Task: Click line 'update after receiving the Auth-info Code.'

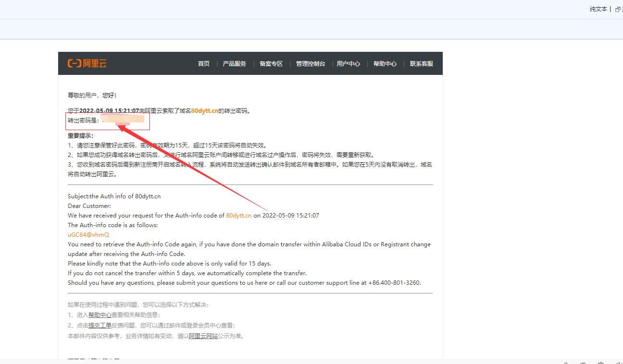Action: point(126,254)
